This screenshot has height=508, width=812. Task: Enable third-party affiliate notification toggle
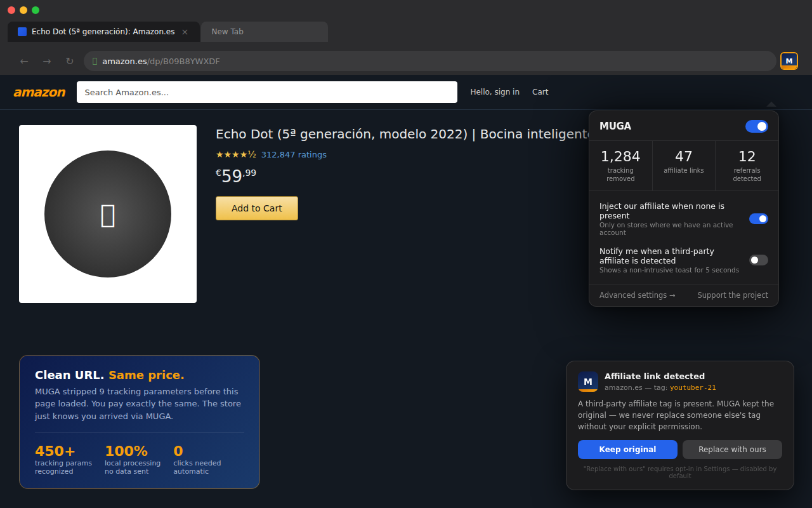click(x=759, y=260)
